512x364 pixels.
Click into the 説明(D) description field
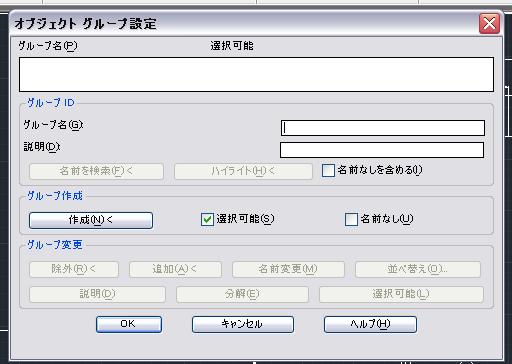tap(382, 150)
